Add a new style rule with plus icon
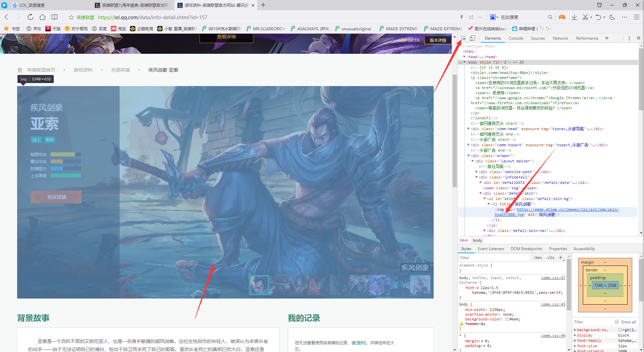 560,258
